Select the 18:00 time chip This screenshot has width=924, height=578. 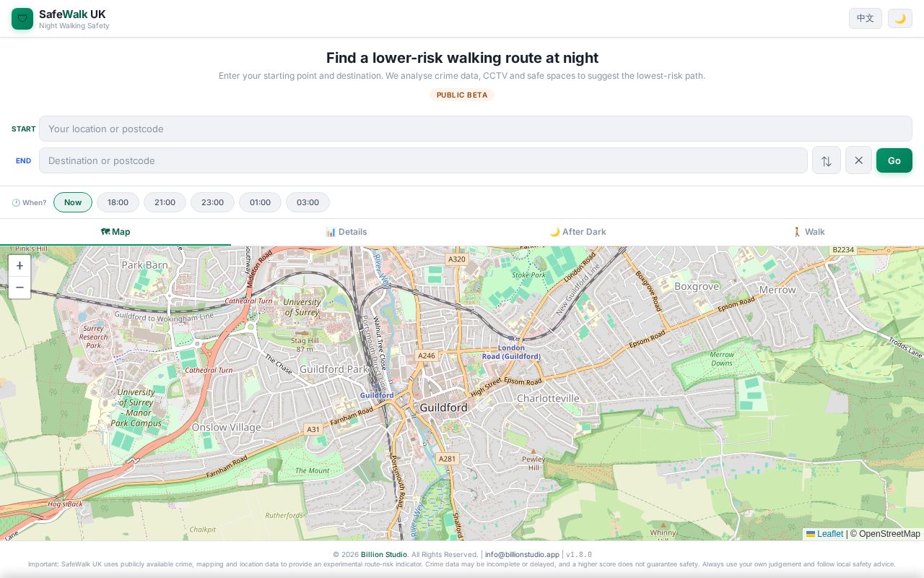coord(118,202)
